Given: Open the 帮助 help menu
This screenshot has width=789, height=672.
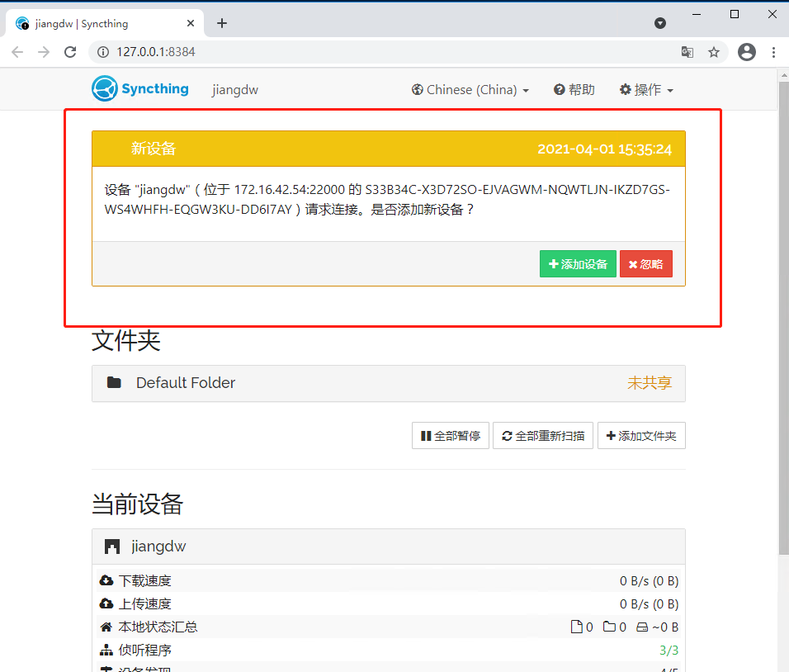Looking at the screenshot, I should 574,89.
